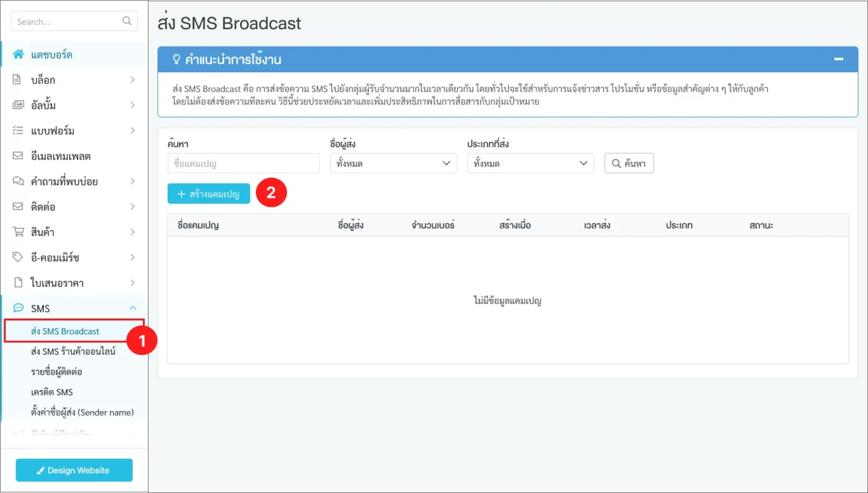Open ตั้งค่าชื่อผู้ส่ง (Sender name) item
The width and height of the screenshot is (868, 493).
(x=82, y=412)
